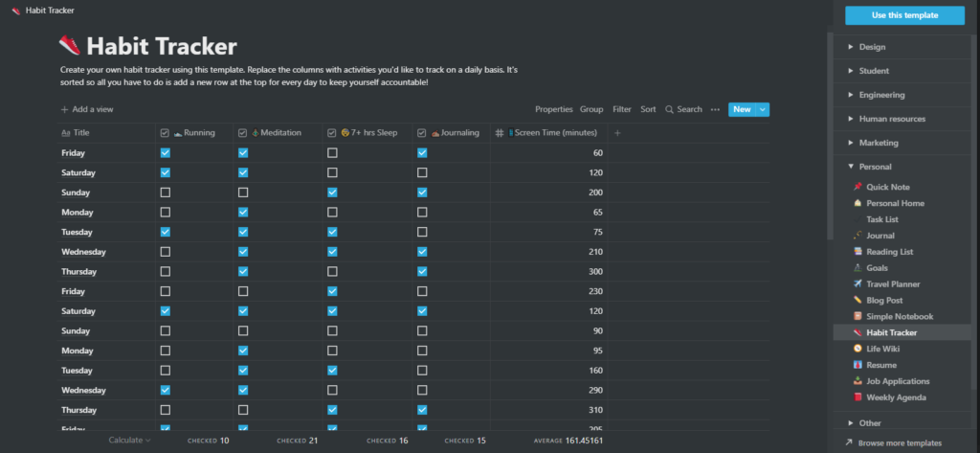Image resolution: width=980 pixels, height=453 pixels.
Task: Open the Sort menu in the toolbar
Action: 648,110
